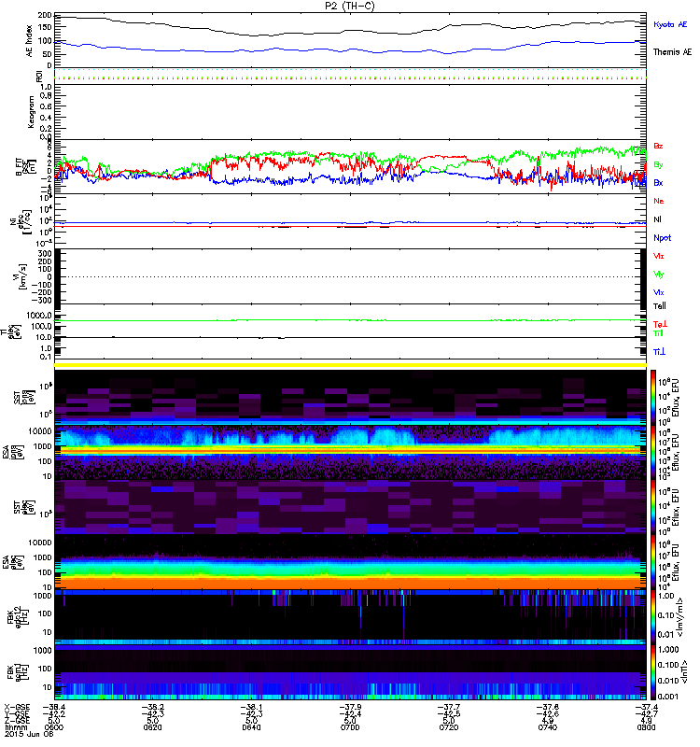Viewport: 700px width, 747px height.
Task: Click the red Ne density legend label
Action: 659,201
